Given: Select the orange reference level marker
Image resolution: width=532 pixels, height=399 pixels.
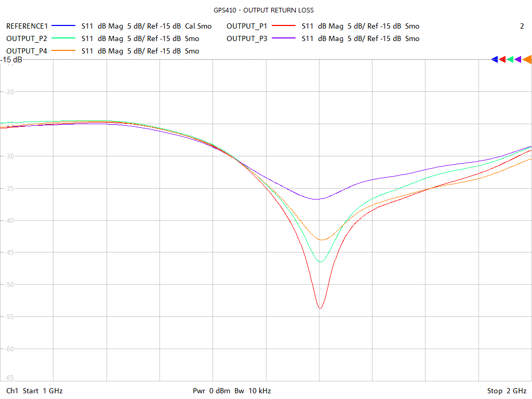Looking at the screenshot, I should tap(527, 60).
